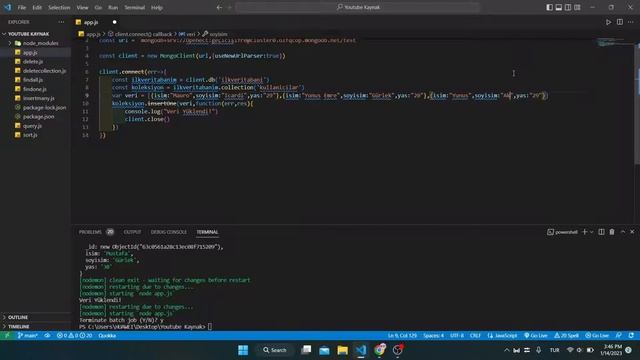Switch to Output panel tab

coord(132,232)
